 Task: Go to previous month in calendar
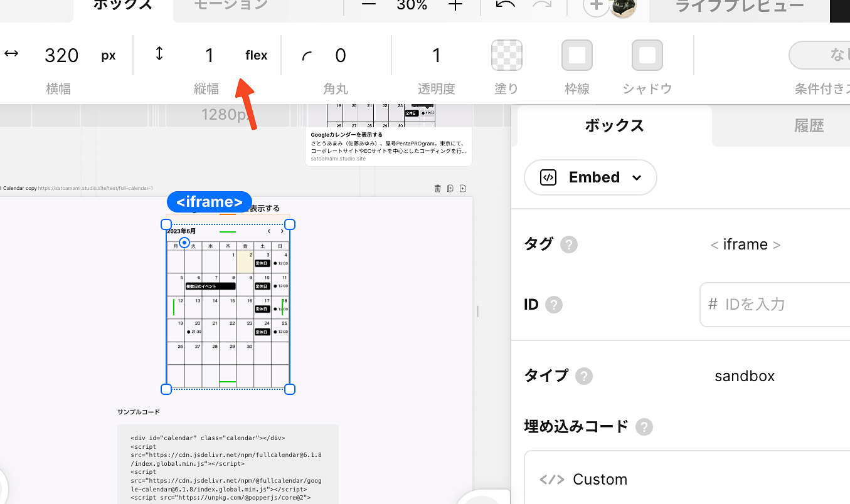click(269, 231)
